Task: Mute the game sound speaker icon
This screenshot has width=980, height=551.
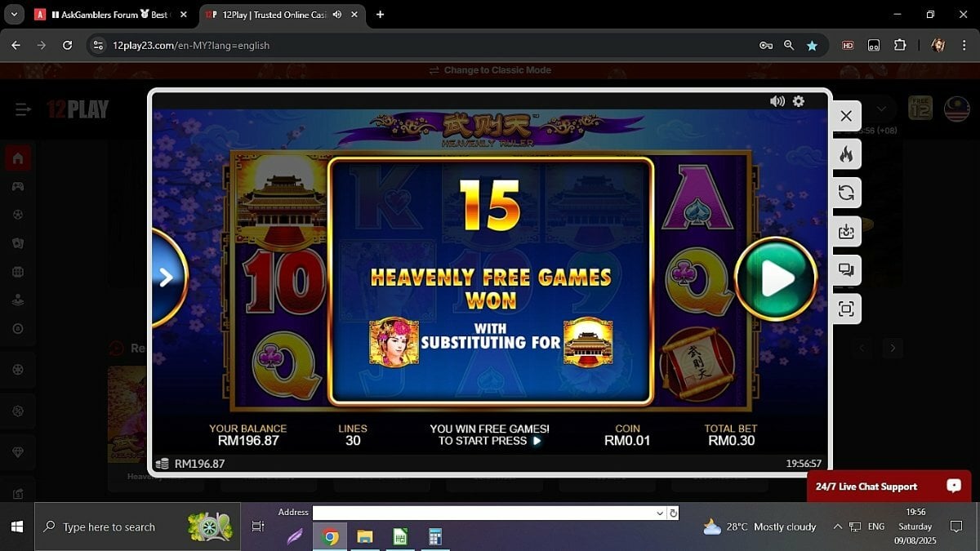Action: tap(777, 101)
